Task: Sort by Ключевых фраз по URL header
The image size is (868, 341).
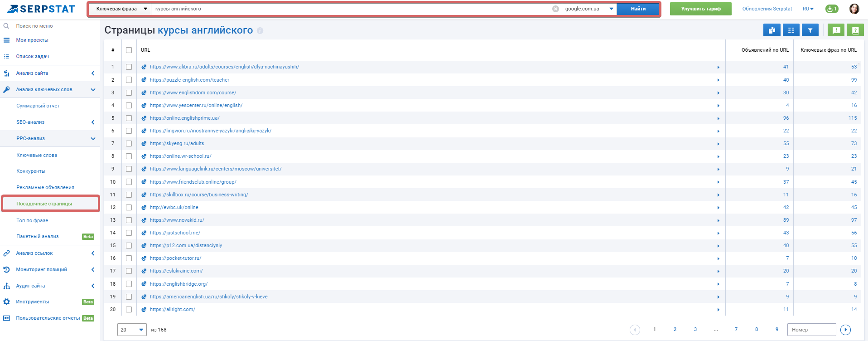Action: click(829, 50)
